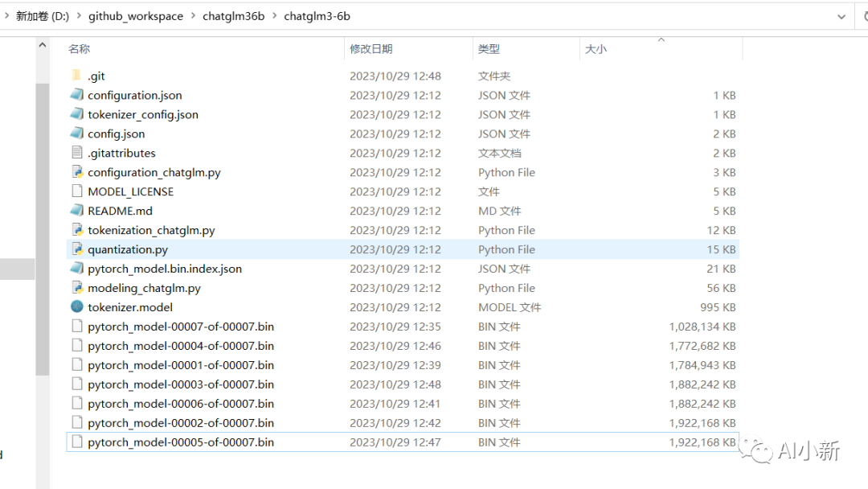
Task: Click icon of pytorch_model-00003-of-00007.bin
Action: (77, 384)
